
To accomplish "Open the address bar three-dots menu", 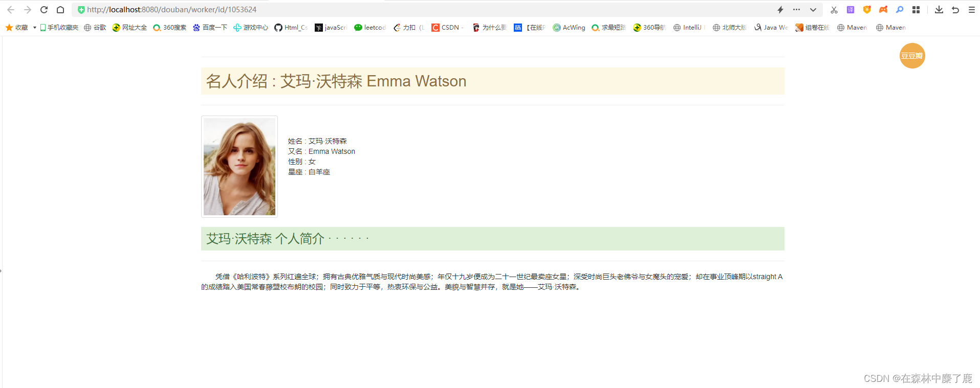I will pos(796,10).
